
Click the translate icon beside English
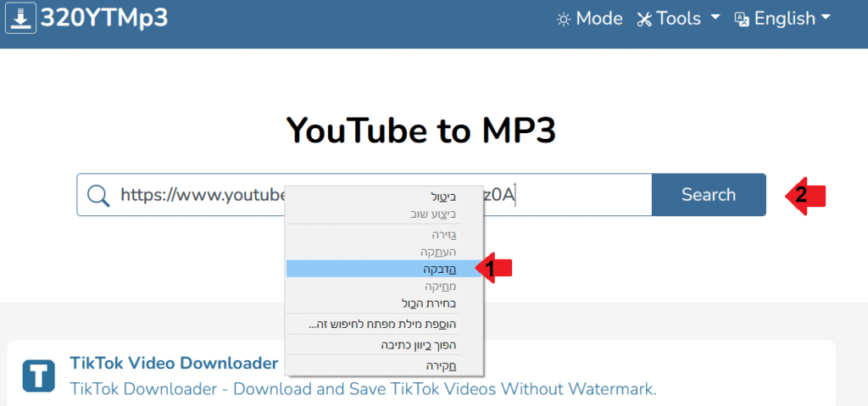point(742,19)
